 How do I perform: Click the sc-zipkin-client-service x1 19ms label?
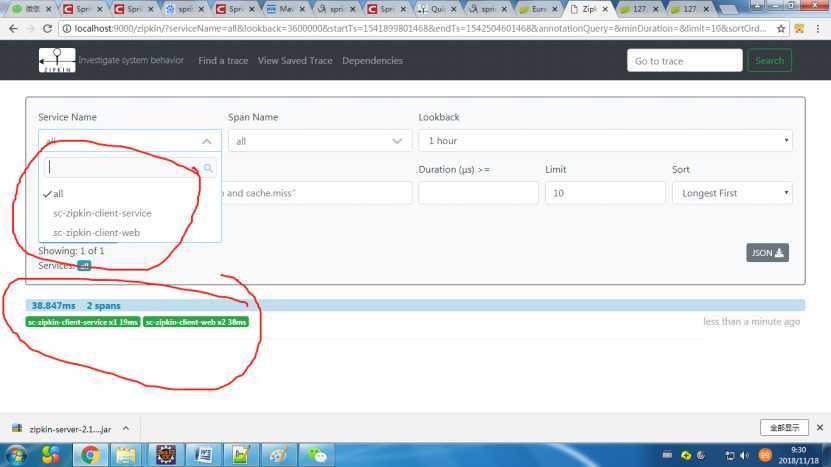83,322
